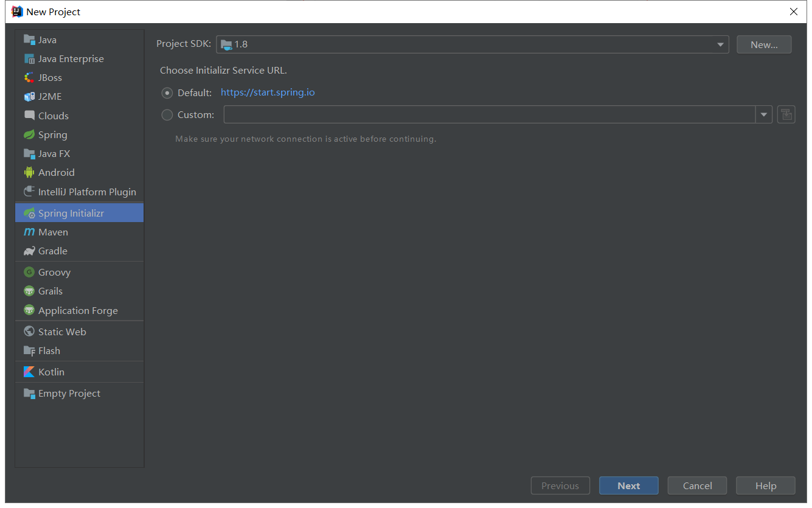Click the Flash folder icon
Viewport: 812px width, 508px height.
click(29, 350)
